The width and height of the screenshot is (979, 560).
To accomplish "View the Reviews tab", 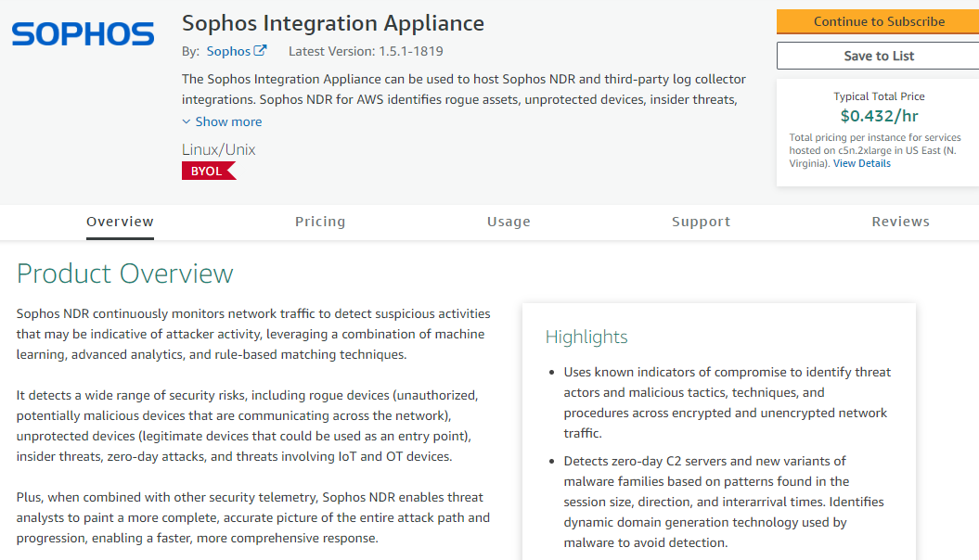I will click(900, 222).
